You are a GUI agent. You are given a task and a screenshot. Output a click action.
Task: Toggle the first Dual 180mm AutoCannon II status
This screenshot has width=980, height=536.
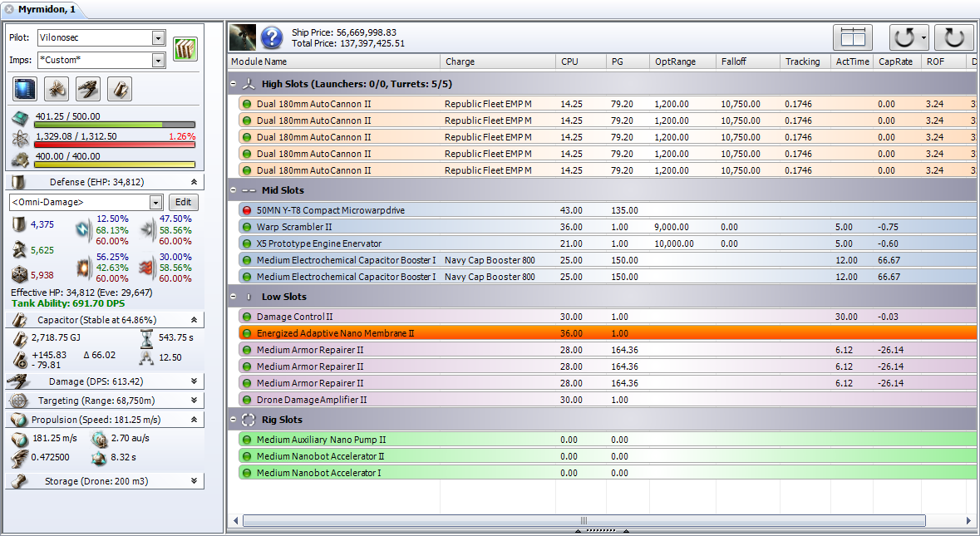[247, 105]
